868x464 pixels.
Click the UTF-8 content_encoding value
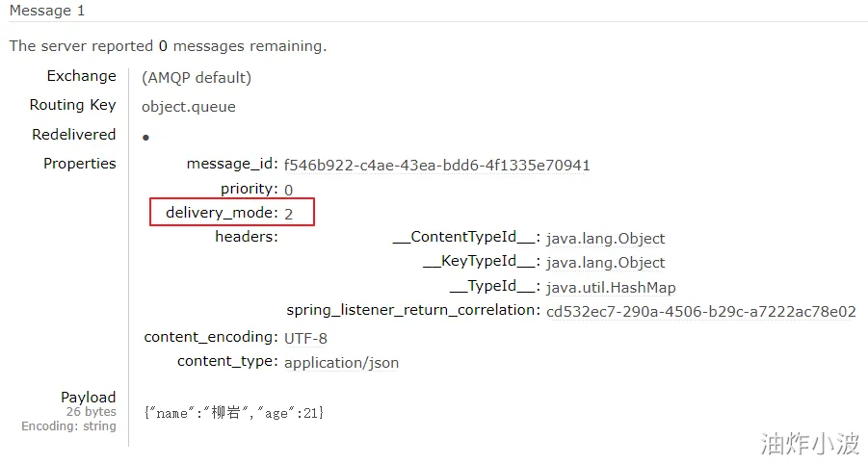[305, 338]
